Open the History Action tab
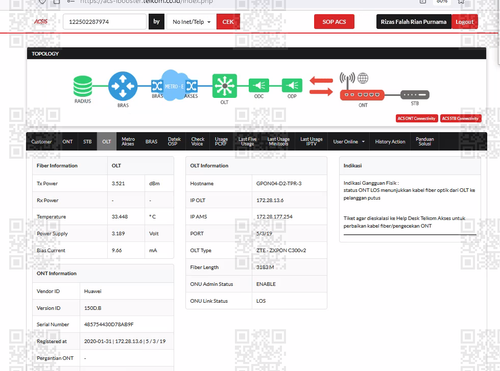This screenshot has height=371, width=500. tap(390, 142)
